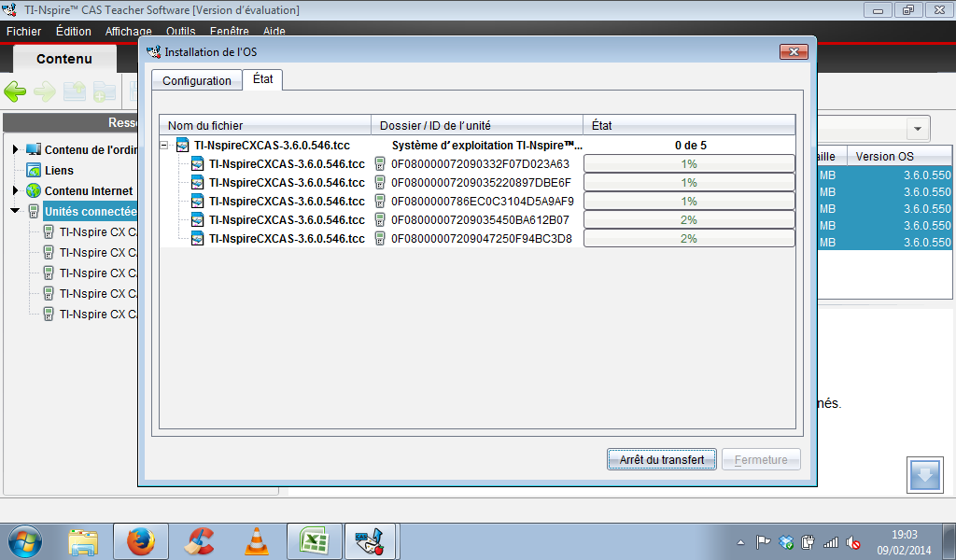Switch to the Configuration tab
Image resolution: width=956 pixels, height=560 pixels.
[x=197, y=80]
